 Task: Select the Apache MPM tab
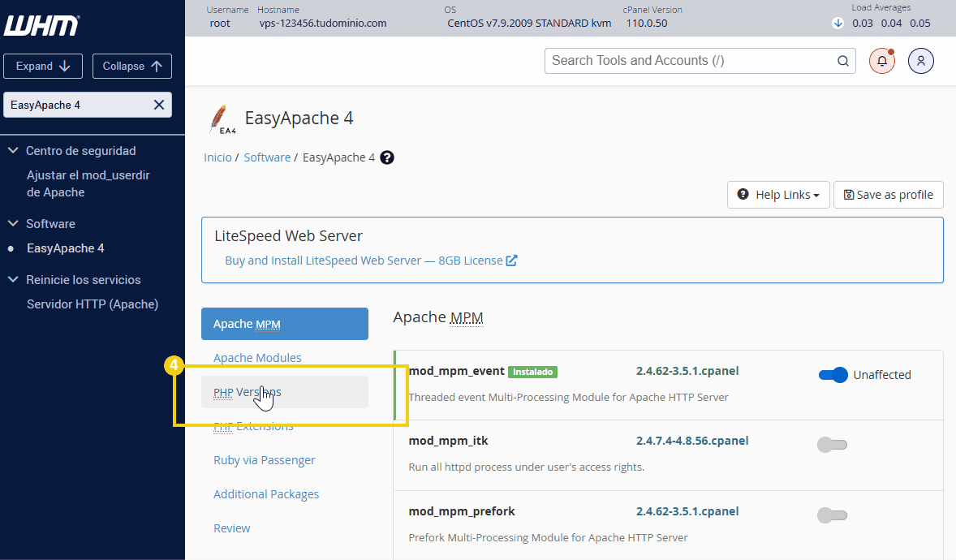285,324
